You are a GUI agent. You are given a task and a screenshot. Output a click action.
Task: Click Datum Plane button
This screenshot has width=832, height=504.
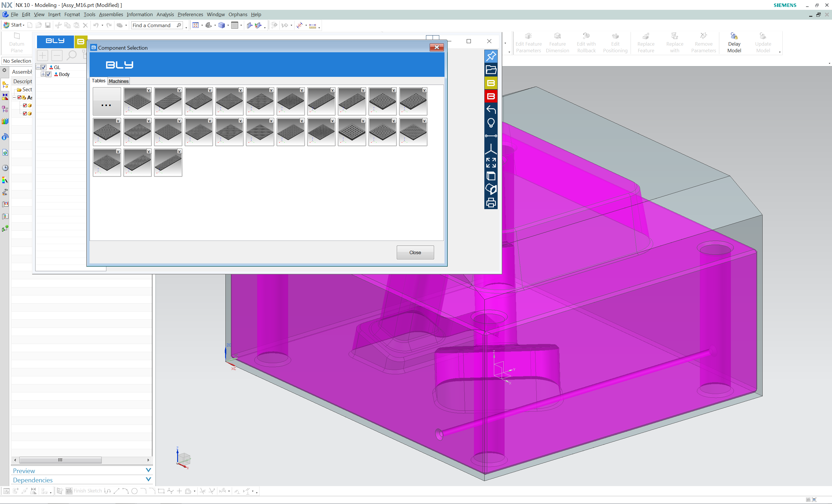click(16, 43)
